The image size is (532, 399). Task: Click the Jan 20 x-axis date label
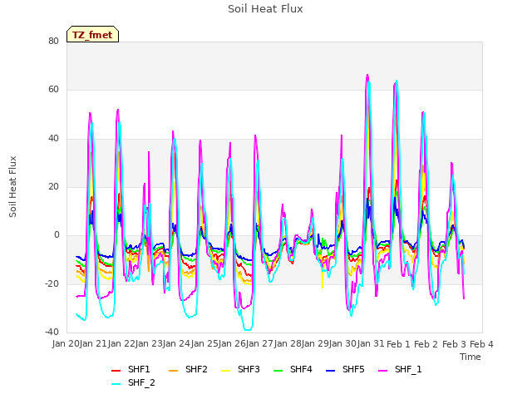tap(66, 343)
